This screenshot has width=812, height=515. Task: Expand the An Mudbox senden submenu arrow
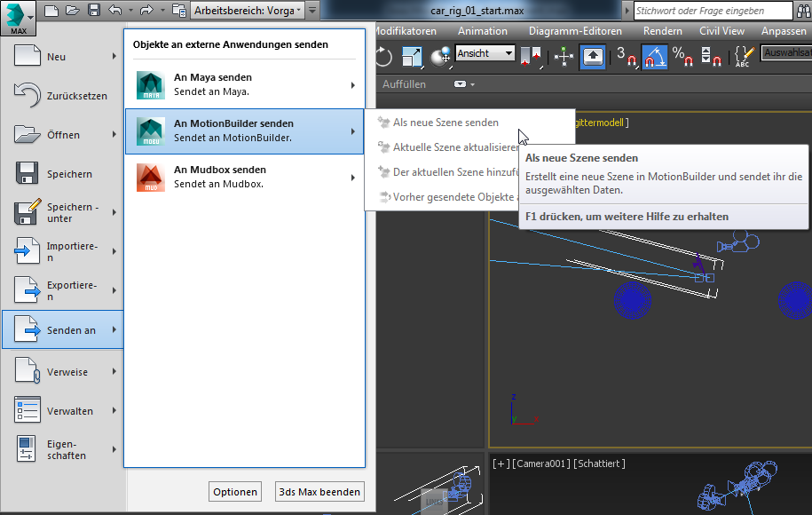352,178
